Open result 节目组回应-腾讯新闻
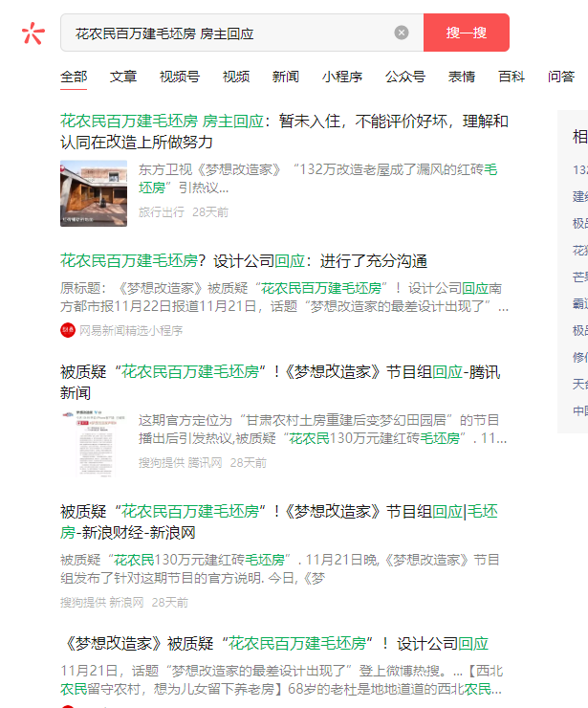 pos(281,383)
